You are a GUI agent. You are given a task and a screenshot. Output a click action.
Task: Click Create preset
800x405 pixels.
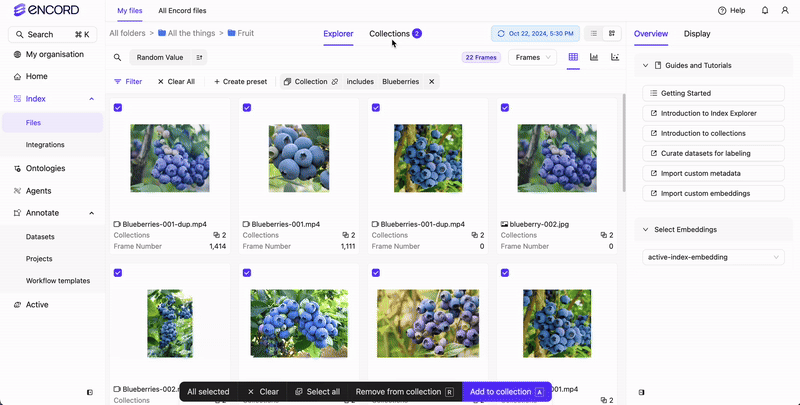[x=240, y=82]
